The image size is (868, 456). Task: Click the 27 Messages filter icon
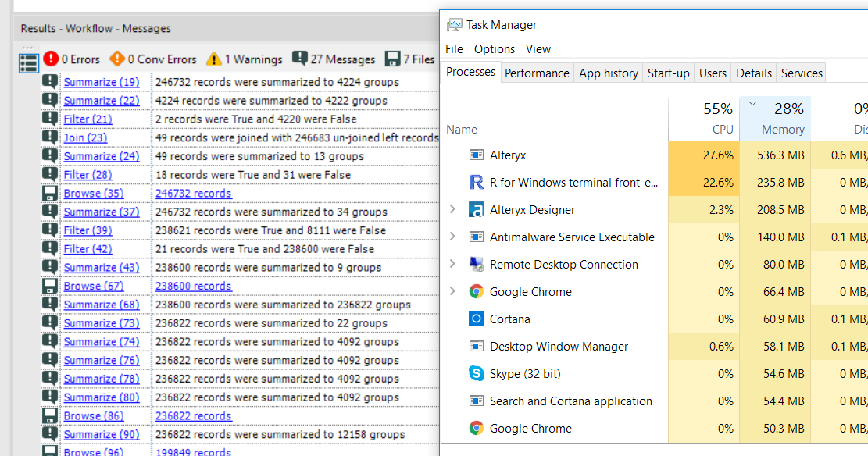[300, 58]
